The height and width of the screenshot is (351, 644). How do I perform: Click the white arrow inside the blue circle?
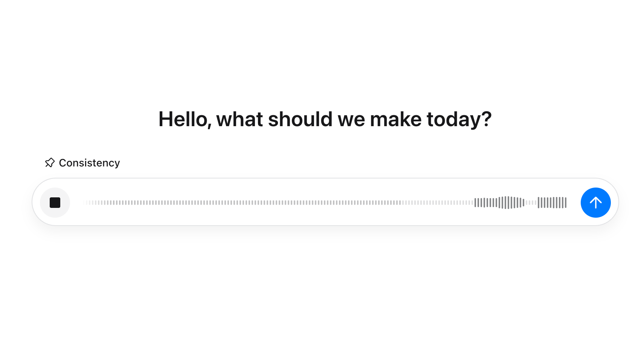(x=595, y=203)
